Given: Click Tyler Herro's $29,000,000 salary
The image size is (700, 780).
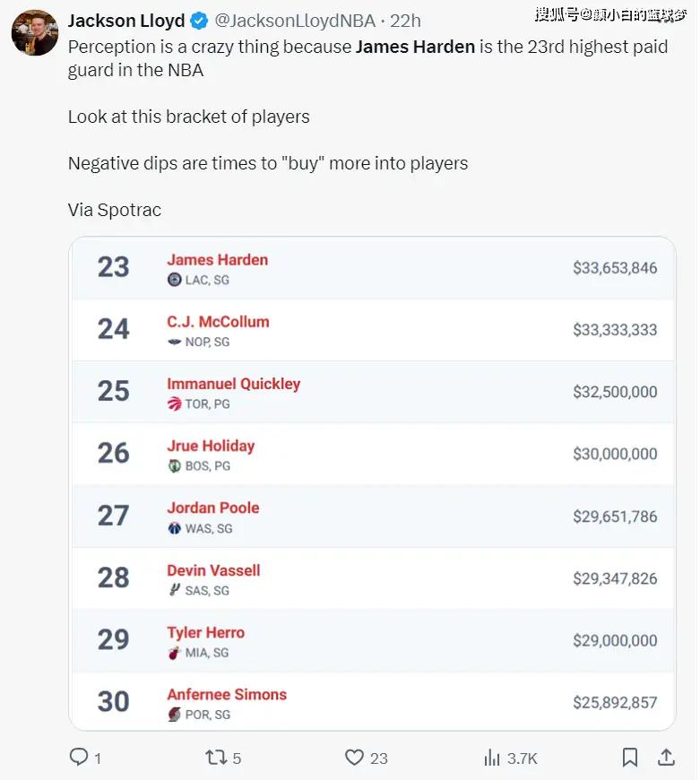Looking at the screenshot, I should (615, 640).
